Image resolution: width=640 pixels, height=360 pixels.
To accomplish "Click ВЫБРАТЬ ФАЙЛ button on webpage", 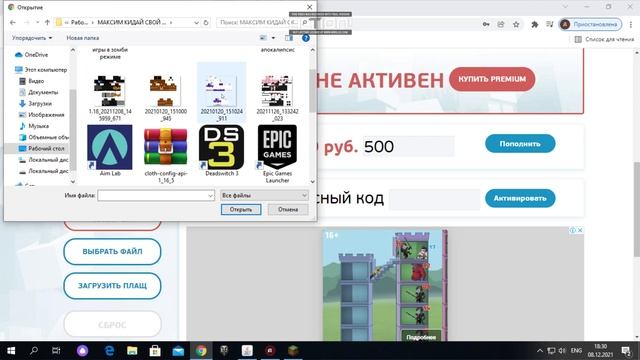I will coord(112,251).
